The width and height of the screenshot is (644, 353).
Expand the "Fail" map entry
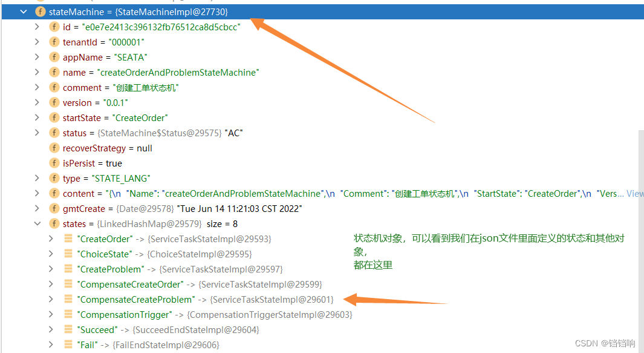pos(51,345)
